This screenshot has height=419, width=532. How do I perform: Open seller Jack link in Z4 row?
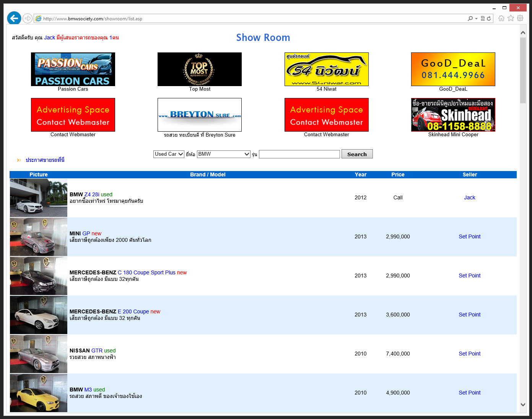tap(470, 197)
